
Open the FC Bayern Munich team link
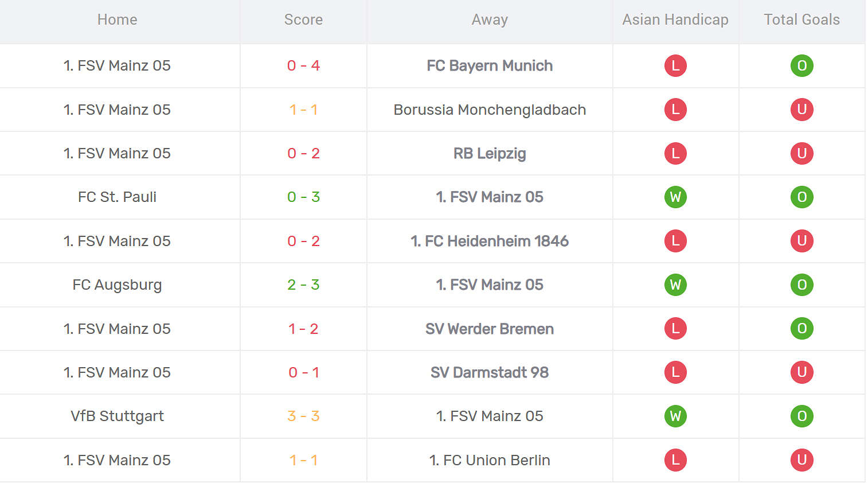point(490,66)
